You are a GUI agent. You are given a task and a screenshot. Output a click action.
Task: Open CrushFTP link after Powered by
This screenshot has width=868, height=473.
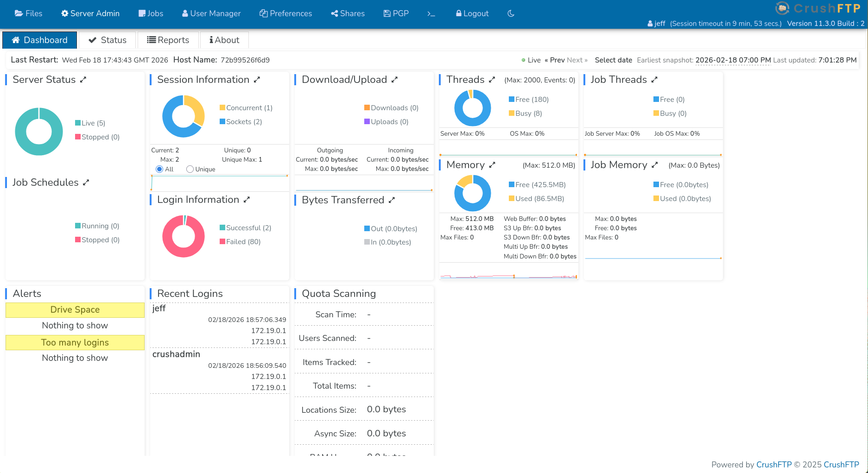click(774, 465)
